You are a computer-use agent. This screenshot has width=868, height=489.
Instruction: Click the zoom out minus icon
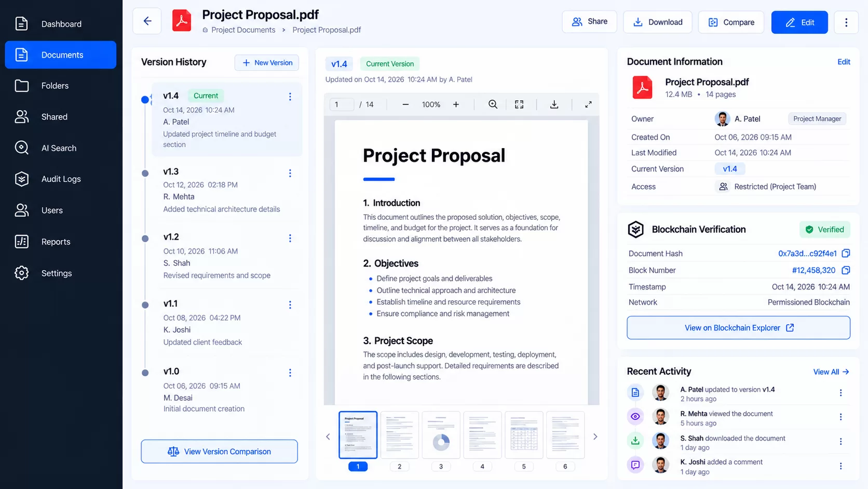click(x=405, y=104)
